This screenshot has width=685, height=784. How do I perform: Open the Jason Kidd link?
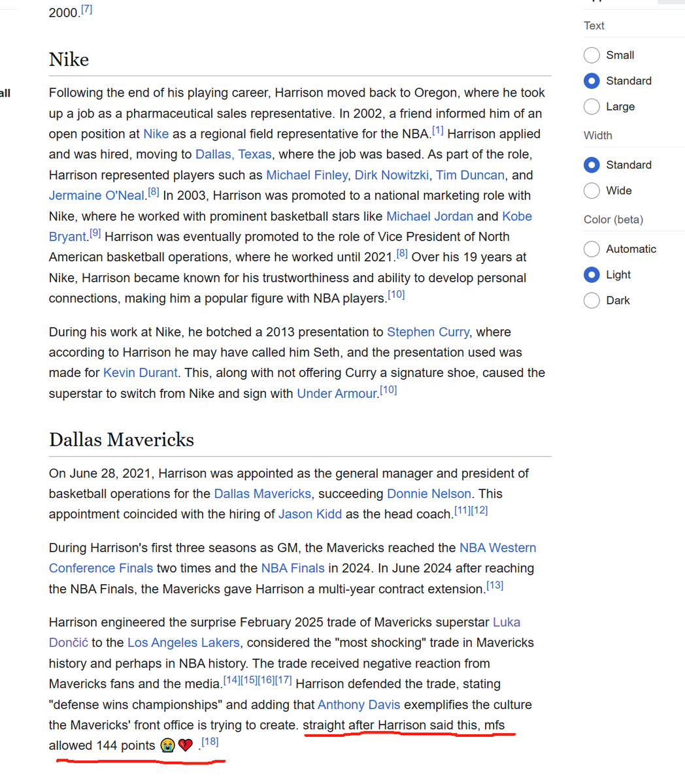(x=310, y=514)
